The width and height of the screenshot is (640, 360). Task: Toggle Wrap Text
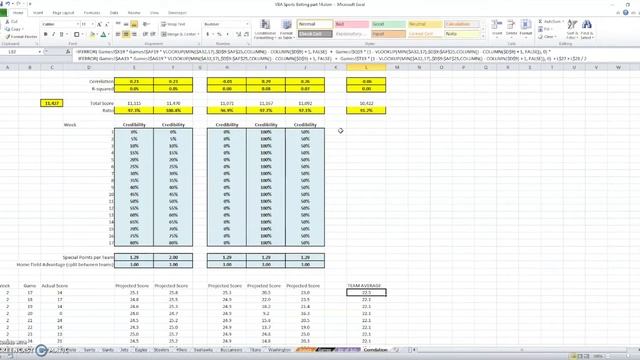[173, 24]
